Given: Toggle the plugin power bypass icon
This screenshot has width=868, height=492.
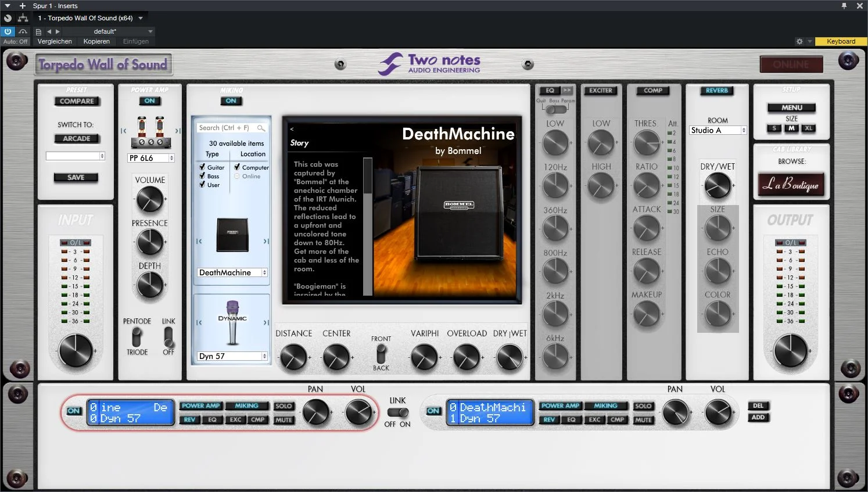Looking at the screenshot, I should [8, 31].
